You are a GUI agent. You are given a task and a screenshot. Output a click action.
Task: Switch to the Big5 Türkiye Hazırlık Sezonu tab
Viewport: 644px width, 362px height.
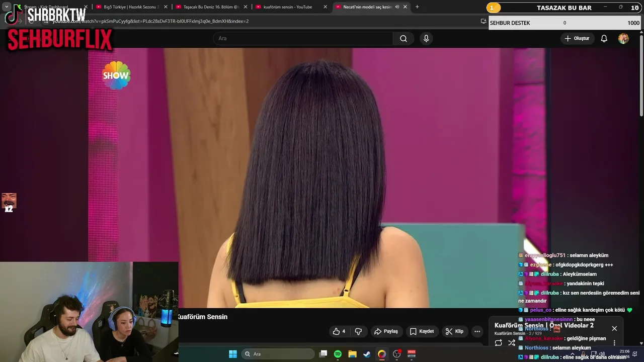[131, 7]
